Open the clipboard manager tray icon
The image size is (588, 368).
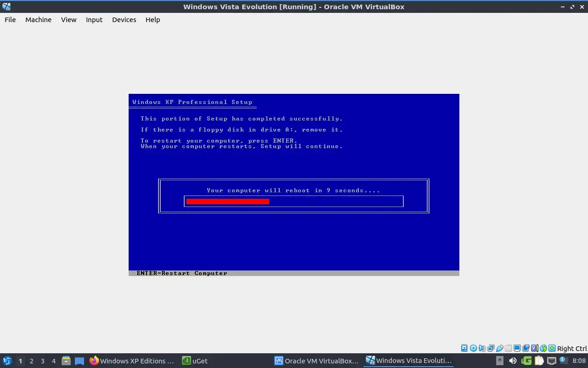[539, 361]
